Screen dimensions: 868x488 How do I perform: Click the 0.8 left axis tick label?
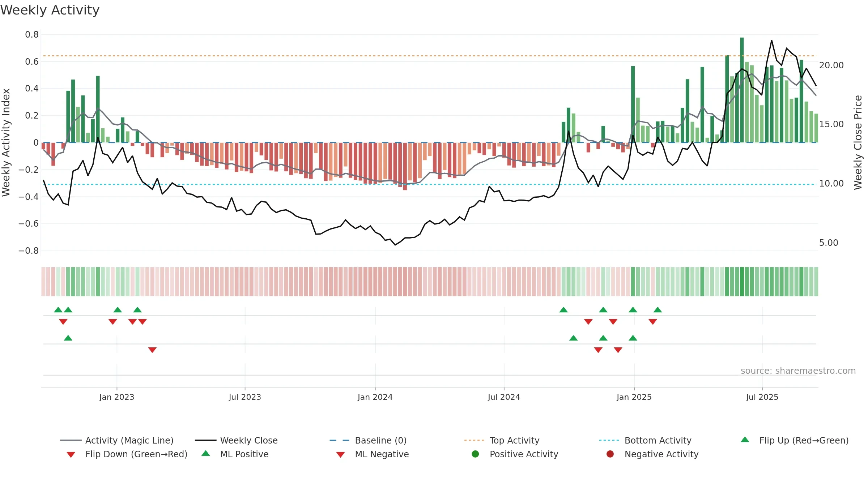point(32,35)
